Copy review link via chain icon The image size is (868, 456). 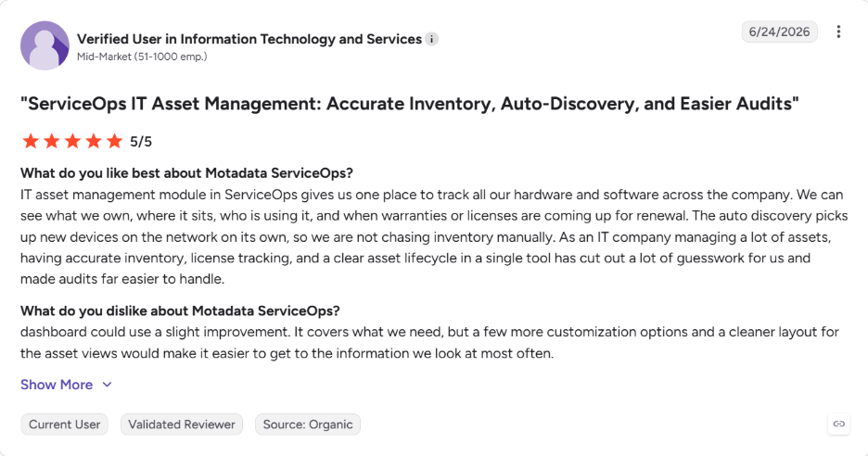point(838,424)
